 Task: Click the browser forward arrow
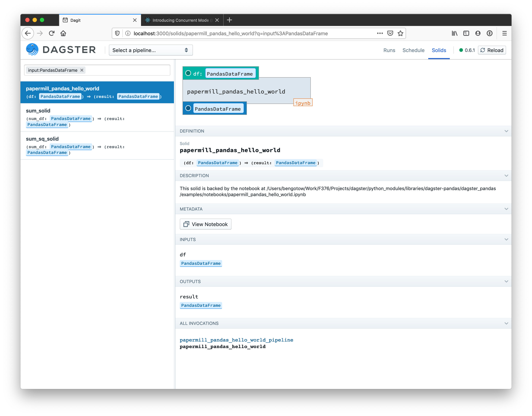click(40, 33)
